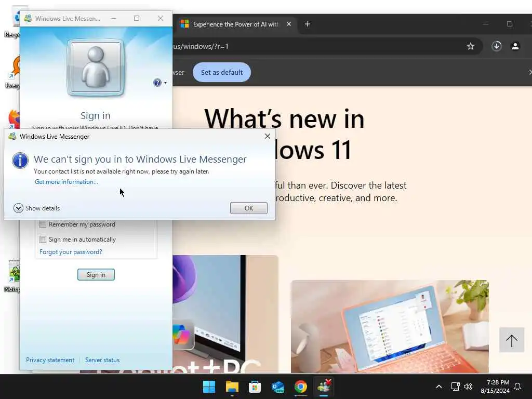The height and width of the screenshot is (399, 532).
Task: Open the Get more information link
Action: [66, 182]
